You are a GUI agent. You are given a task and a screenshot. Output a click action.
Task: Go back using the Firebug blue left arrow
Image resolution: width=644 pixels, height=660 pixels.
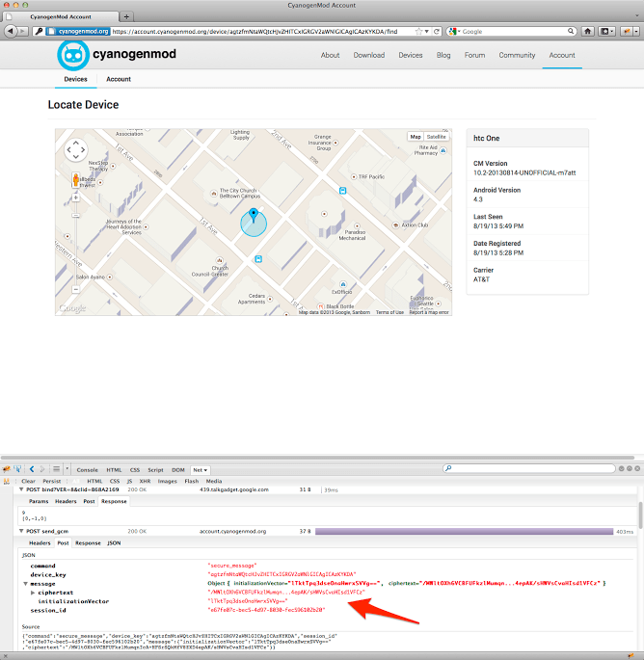32,469
